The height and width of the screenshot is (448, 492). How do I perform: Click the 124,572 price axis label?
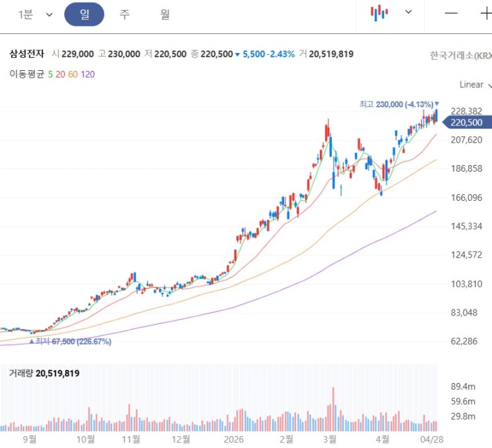pos(466,254)
